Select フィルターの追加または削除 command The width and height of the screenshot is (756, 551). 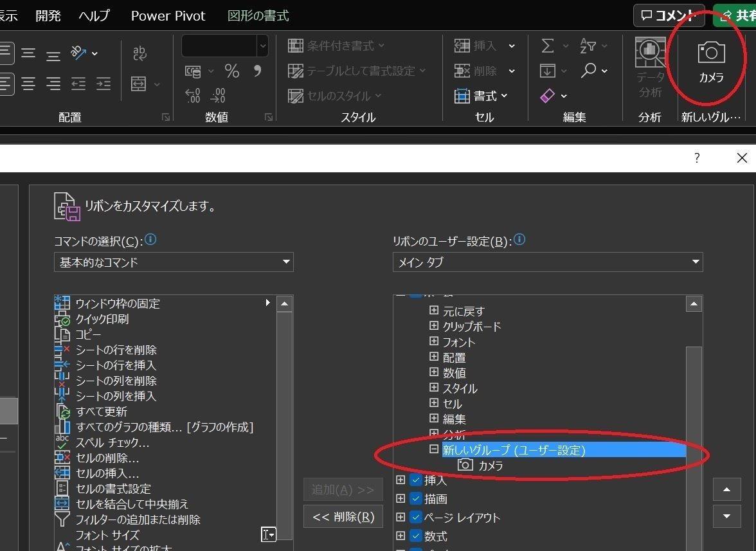tap(165, 519)
